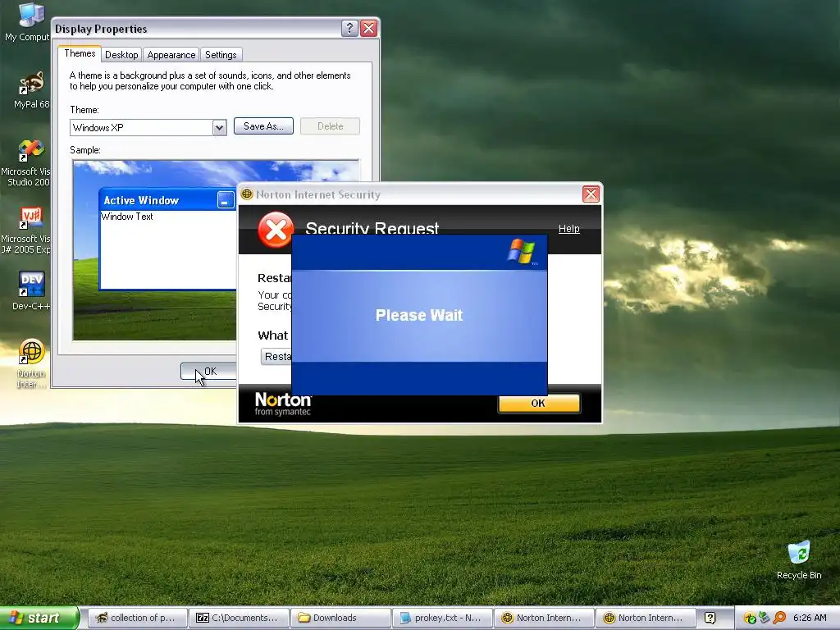The image size is (840, 630).
Task: Click the Active Window sample title bar
Action: pyautogui.click(x=167, y=200)
